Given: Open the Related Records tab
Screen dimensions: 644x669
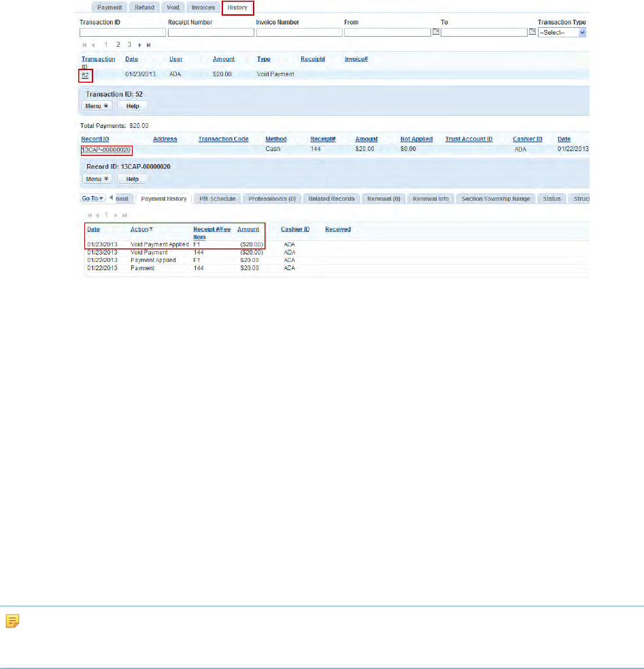Looking at the screenshot, I should tap(331, 199).
